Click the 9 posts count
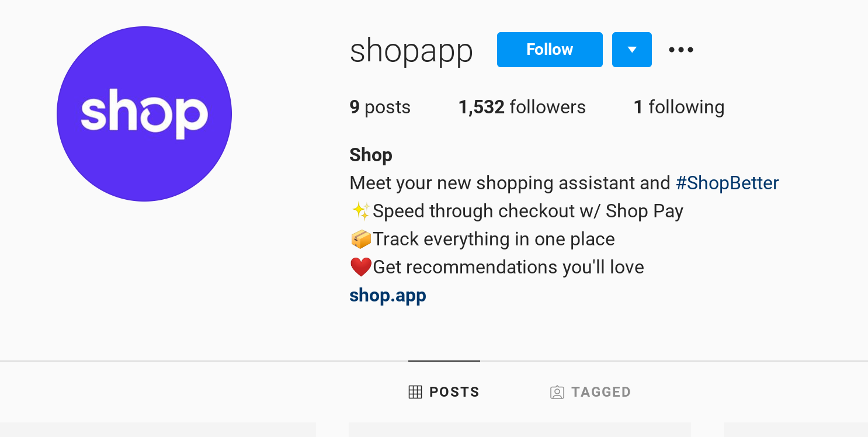This screenshot has width=868, height=437. coord(380,107)
